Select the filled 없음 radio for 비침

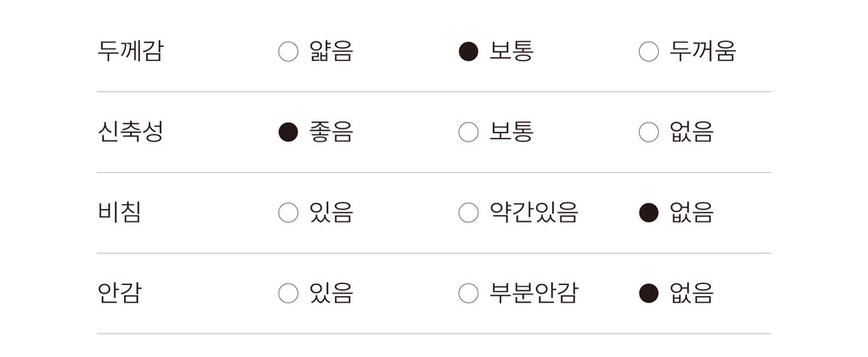click(x=648, y=213)
